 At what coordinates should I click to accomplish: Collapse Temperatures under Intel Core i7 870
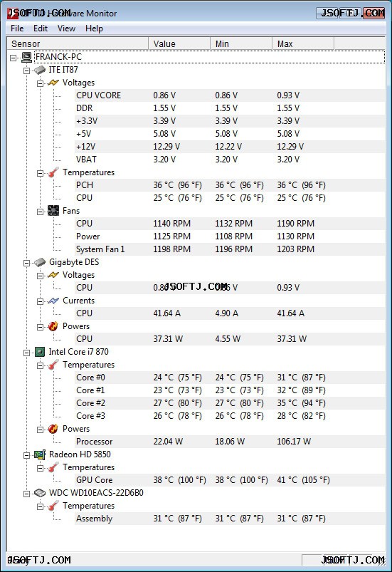(40, 365)
